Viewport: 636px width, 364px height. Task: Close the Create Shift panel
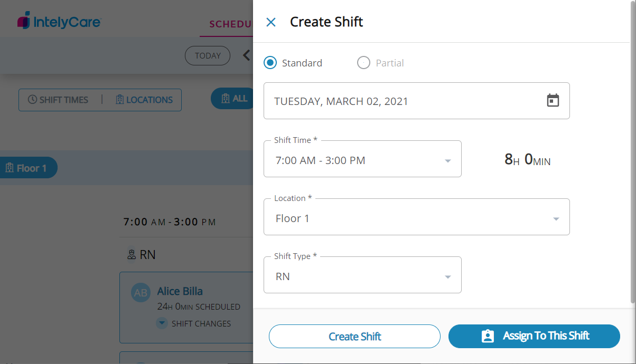(x=271, y=22)
